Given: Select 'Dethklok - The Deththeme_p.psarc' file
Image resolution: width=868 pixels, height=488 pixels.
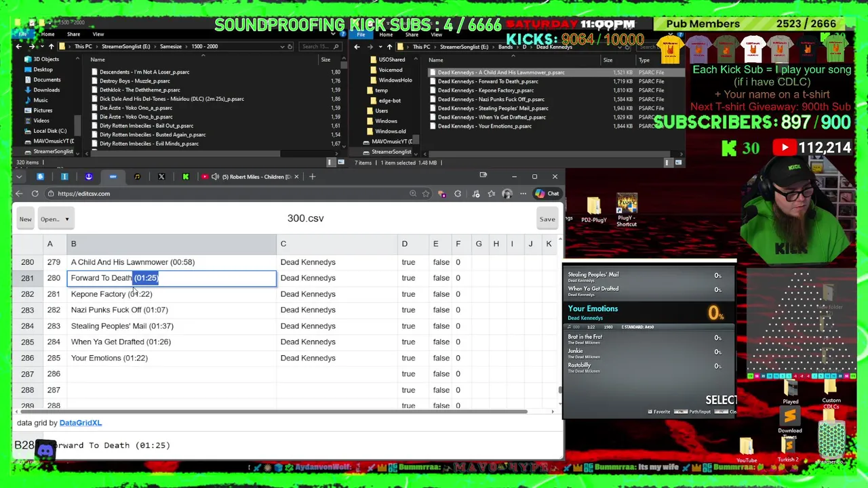Looking at the screenshot, I should pyautogui.click(x=140, y=90).
